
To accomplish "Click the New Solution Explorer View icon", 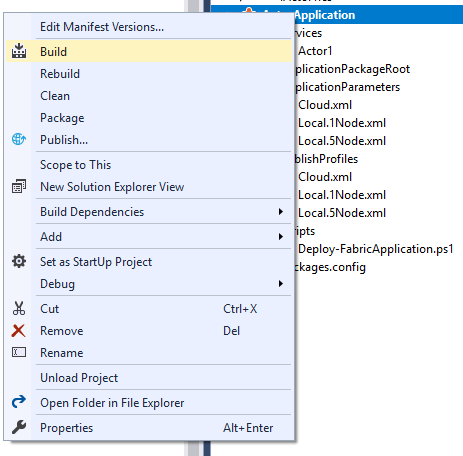I will click(x=19, y=186).
